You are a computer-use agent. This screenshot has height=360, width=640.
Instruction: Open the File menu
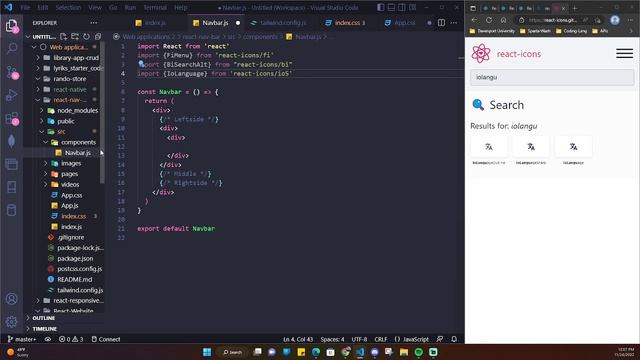(x=25, y=7)
